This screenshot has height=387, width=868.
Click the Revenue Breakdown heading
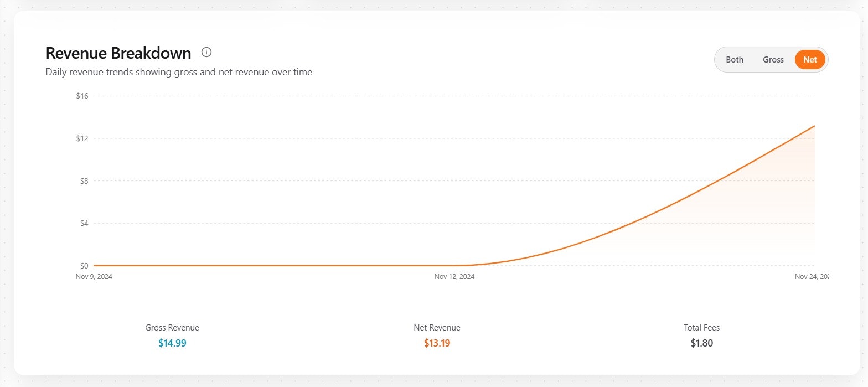pyautogui.click(x=118, y=53)
